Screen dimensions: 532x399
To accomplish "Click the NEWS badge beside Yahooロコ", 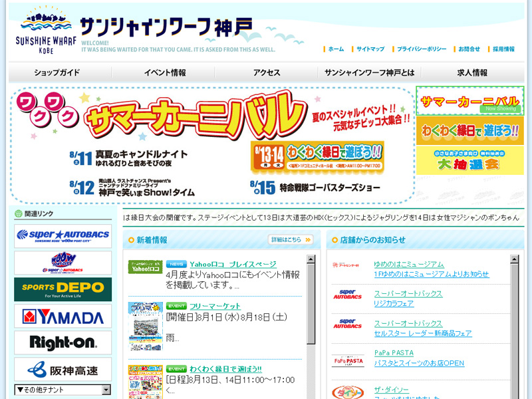I will pos(176,264).
